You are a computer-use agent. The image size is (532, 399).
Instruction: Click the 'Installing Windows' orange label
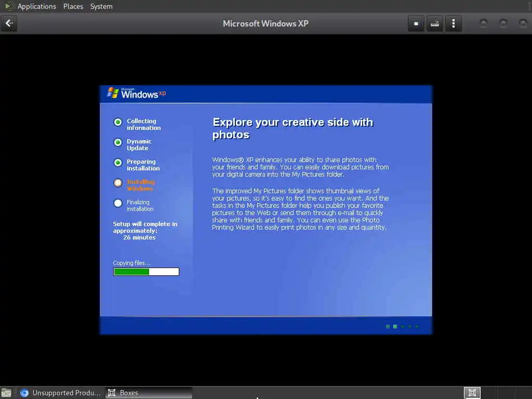(x=140, y=185)
